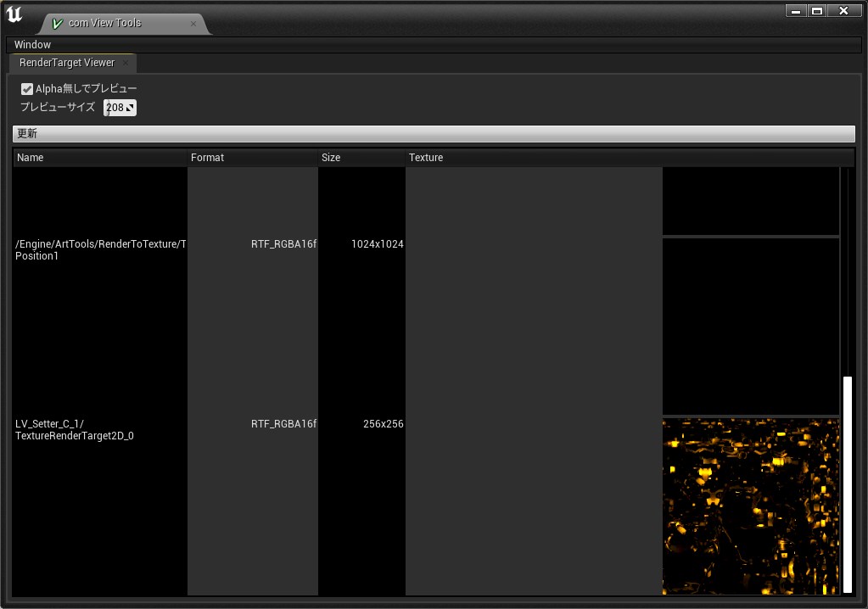Open the Window menu
The width and height of the screenshot is (868, 609).
(x=32, y=44)
